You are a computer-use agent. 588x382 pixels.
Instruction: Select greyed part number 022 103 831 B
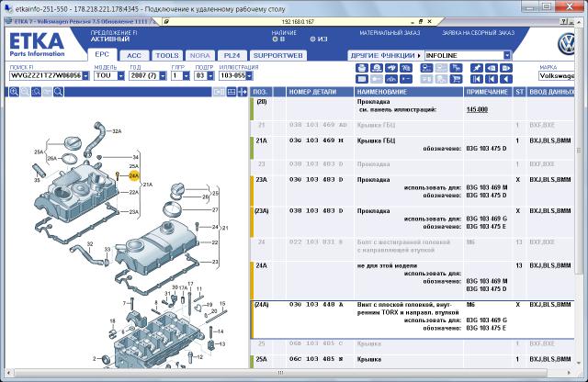tap(316, 242)
